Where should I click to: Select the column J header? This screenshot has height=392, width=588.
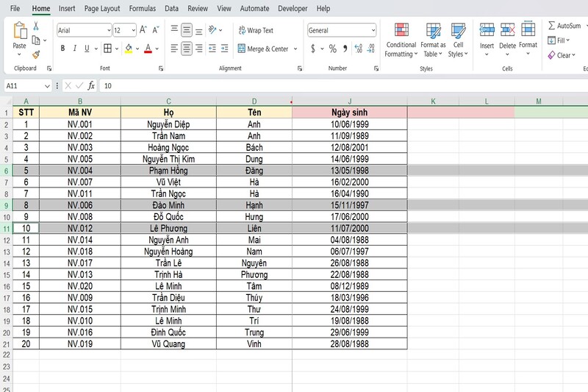(x=349, y=101)
